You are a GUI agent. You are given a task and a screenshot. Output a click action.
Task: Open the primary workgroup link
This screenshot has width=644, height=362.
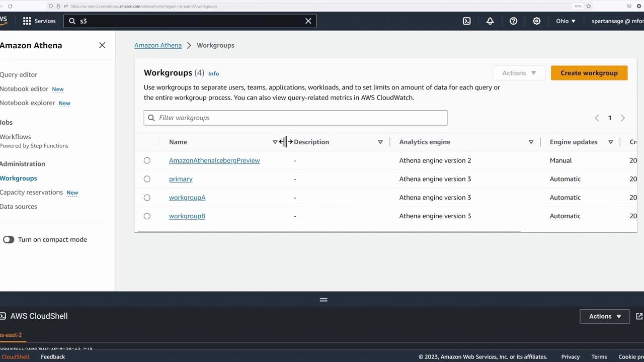click(181, 179)
